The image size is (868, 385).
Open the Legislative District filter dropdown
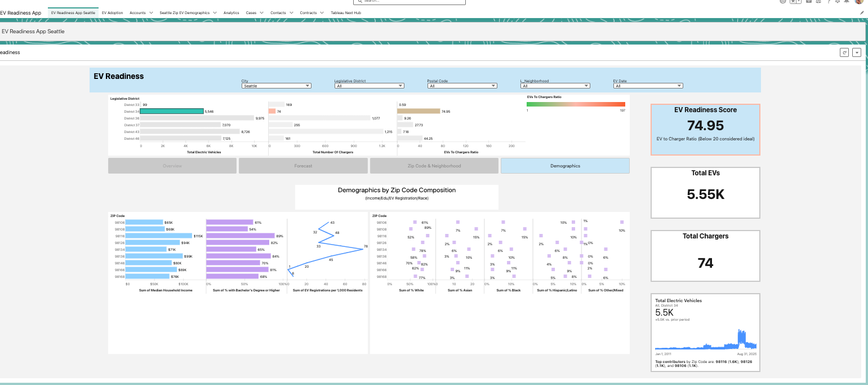click(x=369, y=86)
